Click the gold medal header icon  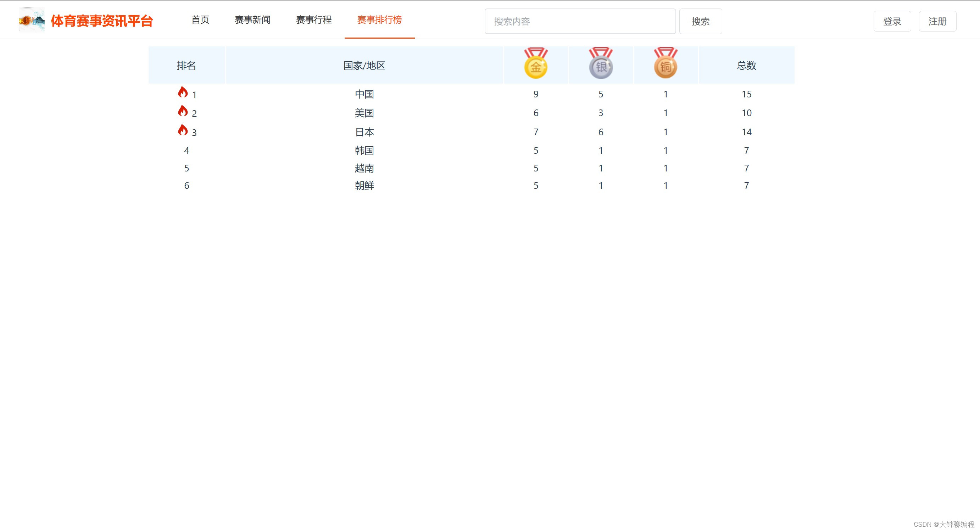[x=536, y=63]
